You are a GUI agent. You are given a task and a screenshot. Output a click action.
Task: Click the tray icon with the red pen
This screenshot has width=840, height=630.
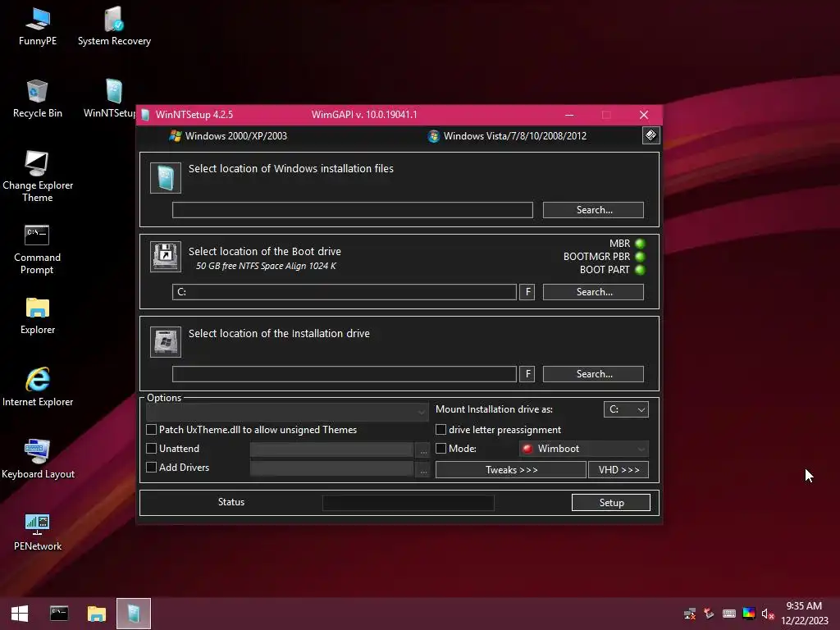pos(710,614)
